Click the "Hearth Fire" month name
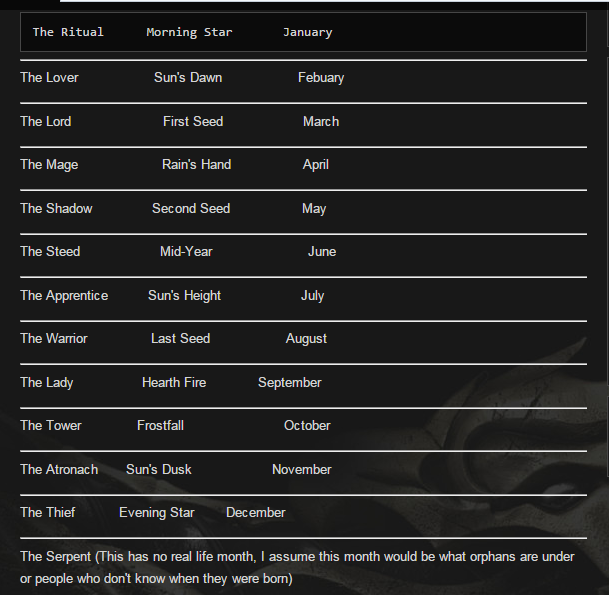The width and height of the screenshot is (609, 595). pos(174,382)
